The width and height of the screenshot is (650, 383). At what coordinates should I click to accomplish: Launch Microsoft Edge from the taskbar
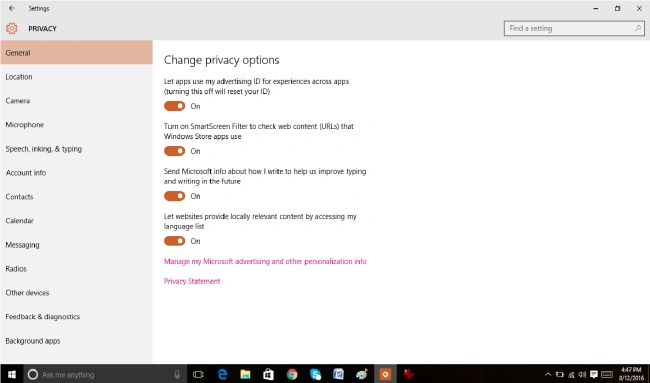point(222,374)
